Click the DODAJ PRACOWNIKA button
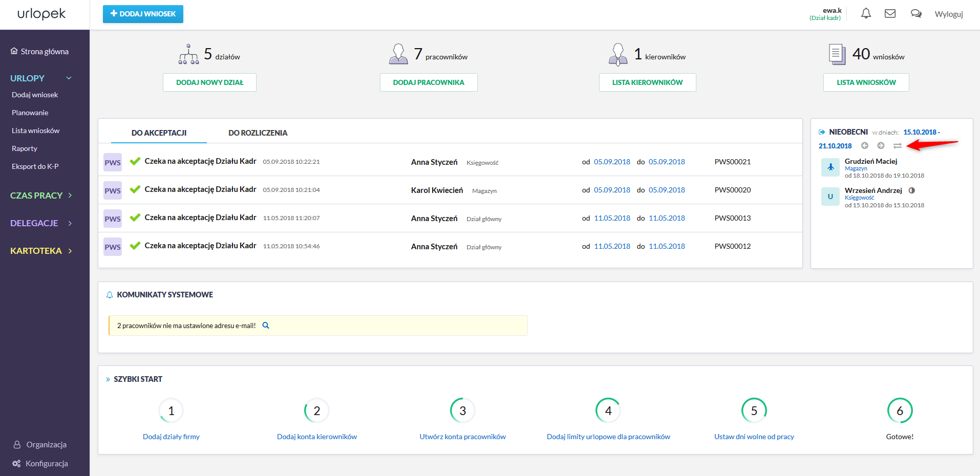Viewport: 980px width, 476px height. [429, 82]
